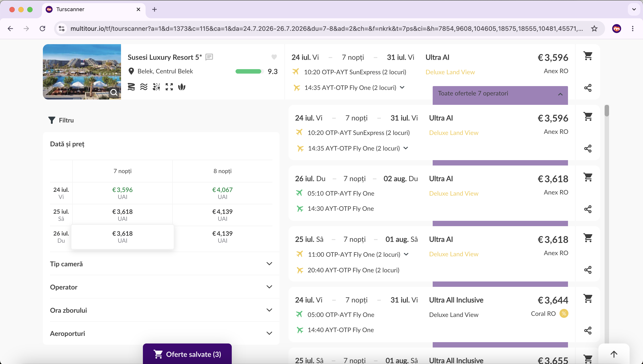The height and width of the screenshot is (364, 643).
Task: Click Coral RO discount percent badge
Action: tap(564, 314)
